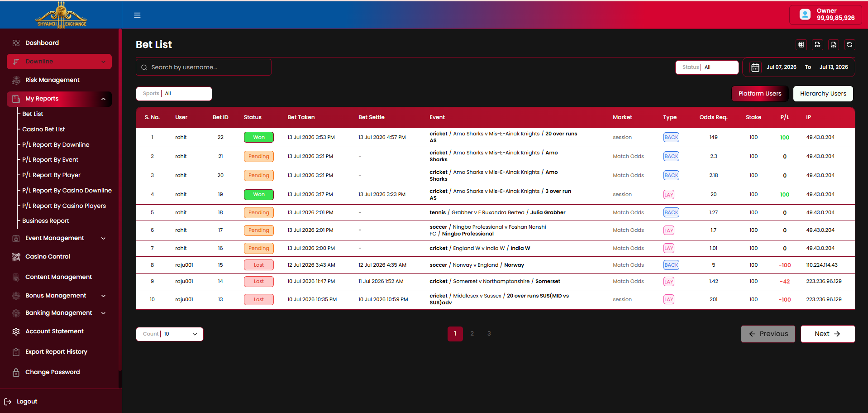Screen dimensions: 868x413
Task: Click the Owner profile avatar icon
Action: 805,14
